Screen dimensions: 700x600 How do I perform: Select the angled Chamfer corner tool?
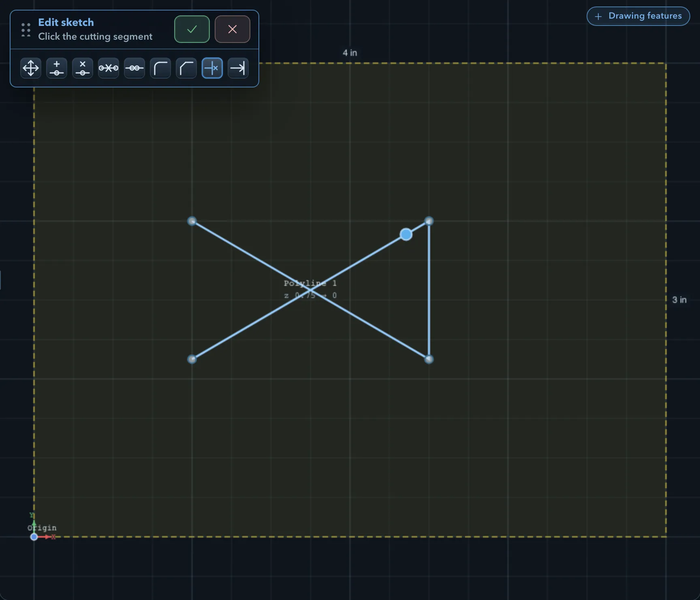coord(186,68)
